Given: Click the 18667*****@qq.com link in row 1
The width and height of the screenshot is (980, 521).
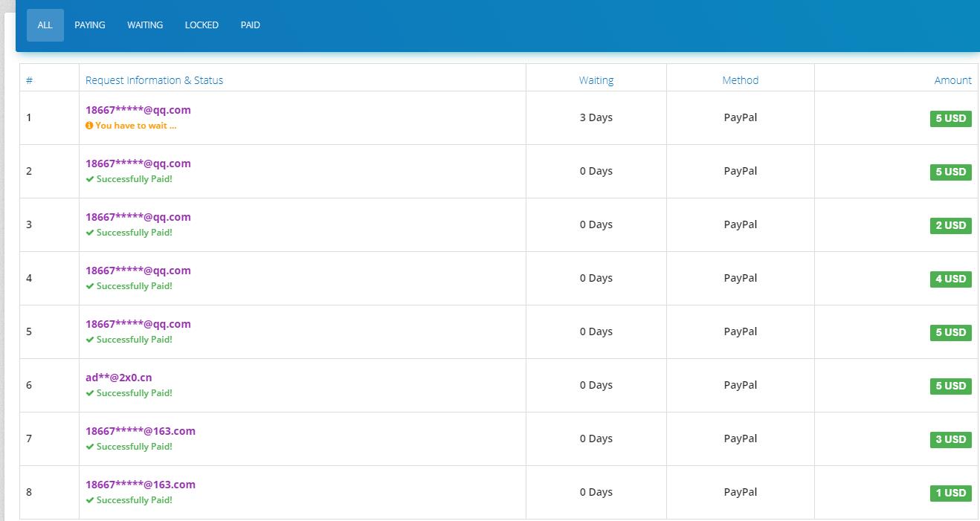Looking at the screenshot, I should click(138, 110).
